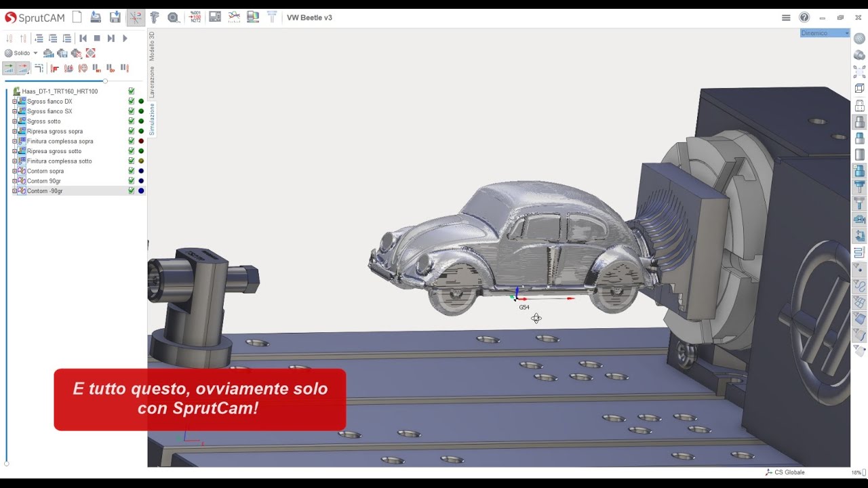Screen dimensions: 868x488
Task: Switch to the Modello 3D vertical tab
Action: tap(152, 46)
